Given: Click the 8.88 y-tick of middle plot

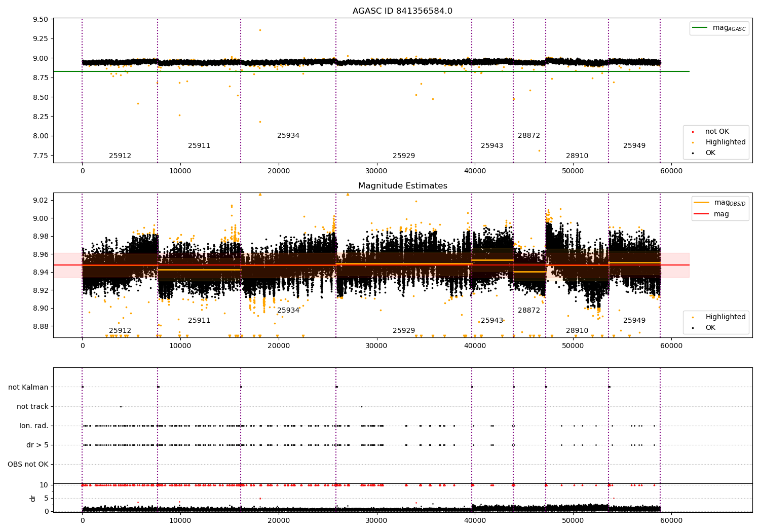Looking at the screenshot, I should pyautogui.click(x=41, y=326).
